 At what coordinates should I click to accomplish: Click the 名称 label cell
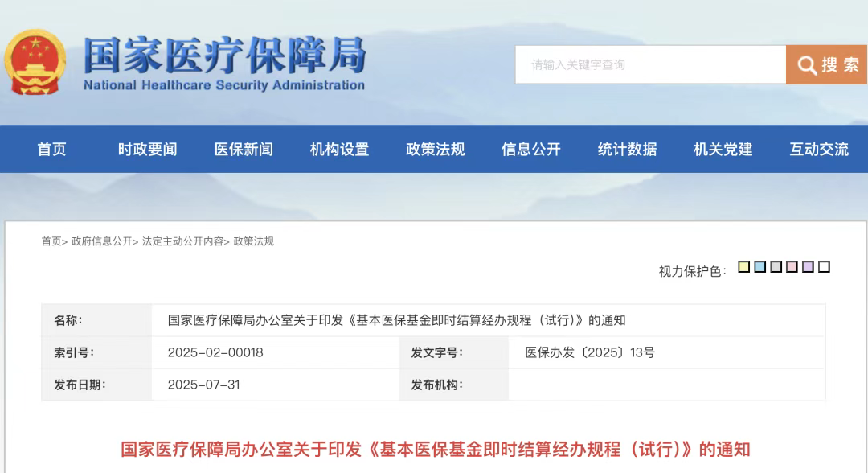pyautogui.click(x=97, y=320)
